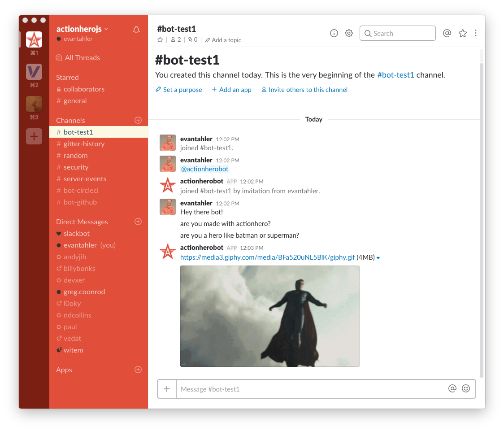Click the @actionherobot mention
The image size is (504, 431).
tap(204, 169)
